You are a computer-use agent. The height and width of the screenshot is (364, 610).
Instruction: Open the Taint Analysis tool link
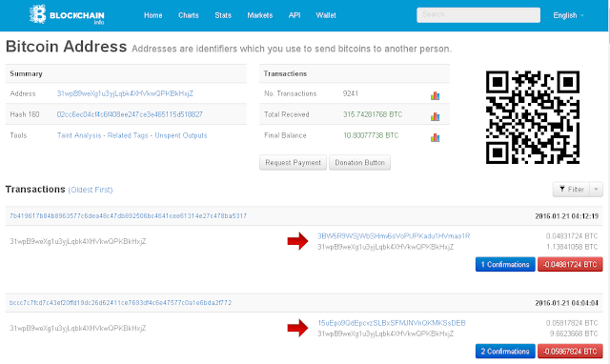pos(79,135)
